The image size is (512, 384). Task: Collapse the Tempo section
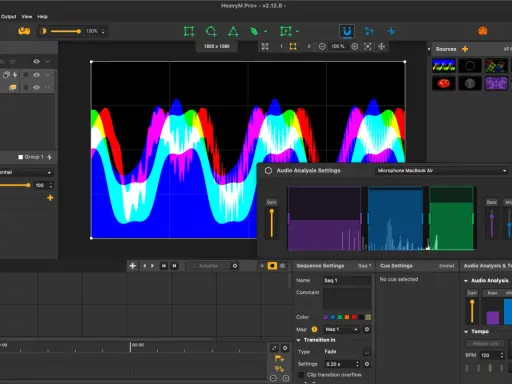tap(466, 332)
